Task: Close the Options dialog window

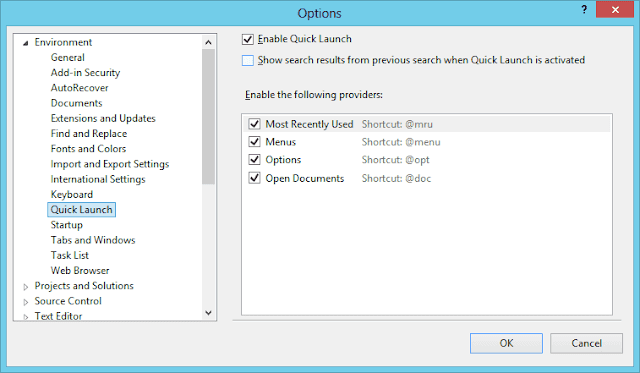Action: point(615,10)
